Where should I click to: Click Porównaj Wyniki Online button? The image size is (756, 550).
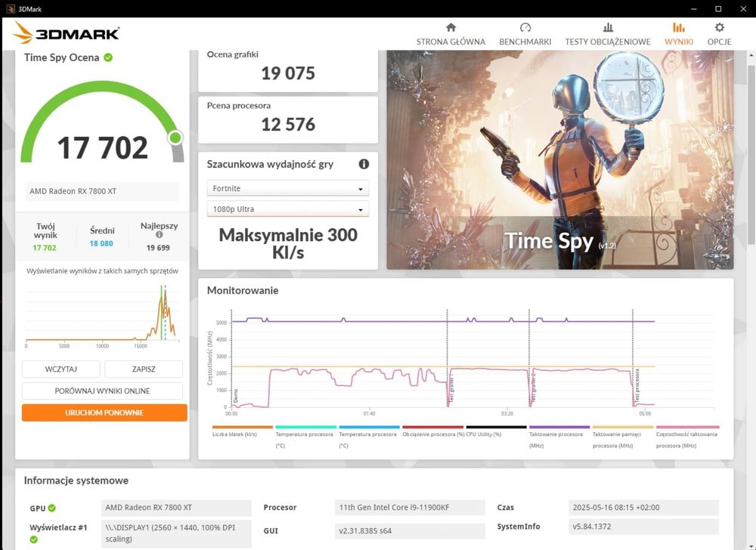pyautogui.click(x=102, y=391)
